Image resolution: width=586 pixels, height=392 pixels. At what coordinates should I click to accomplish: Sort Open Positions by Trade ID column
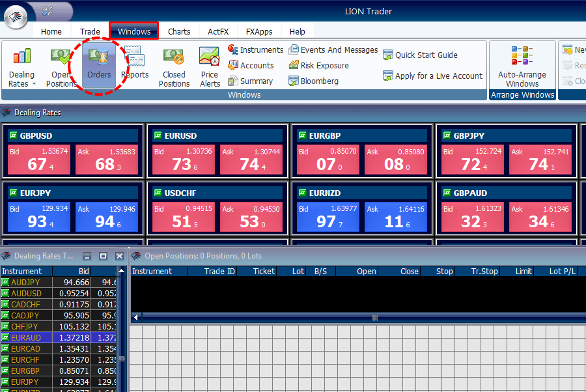click(x=219, y=272)
